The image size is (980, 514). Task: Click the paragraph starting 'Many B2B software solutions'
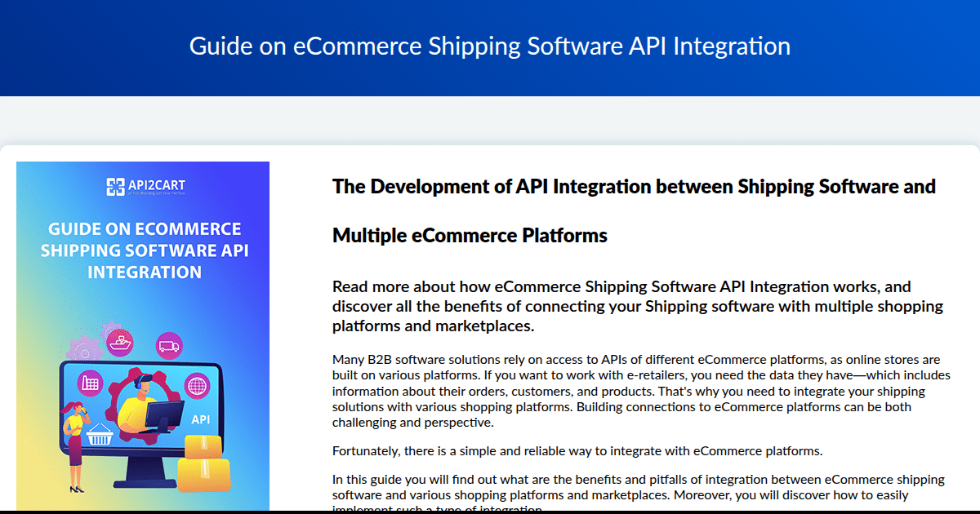[x=642, y=391]
